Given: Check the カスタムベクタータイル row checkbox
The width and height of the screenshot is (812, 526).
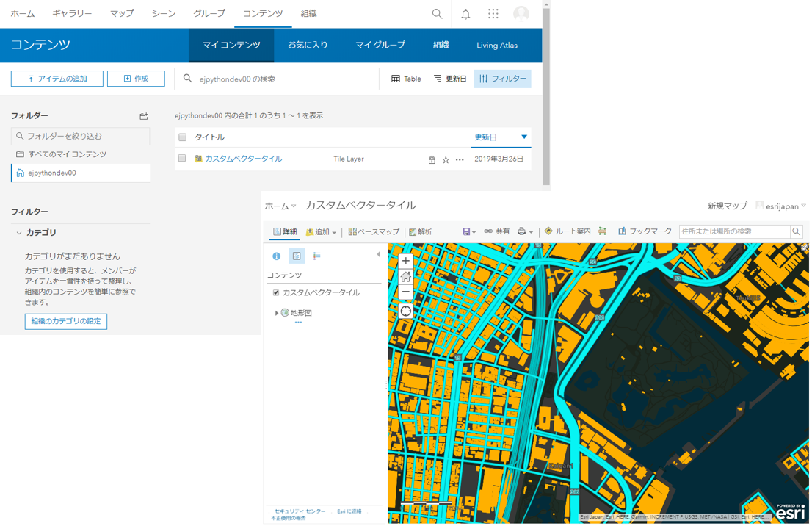Looking at the screenshot, I should tap(182, 159).
